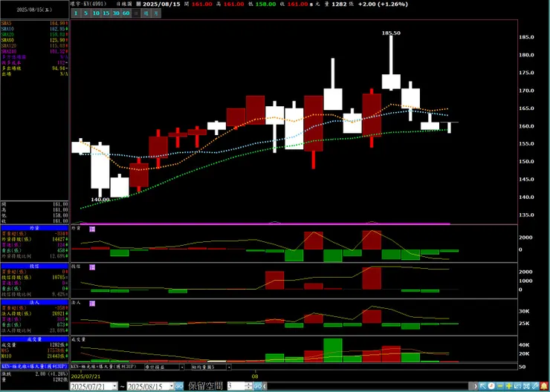
Task: Click the KEN strategy indicator label below chart
Action: (103, 367)
